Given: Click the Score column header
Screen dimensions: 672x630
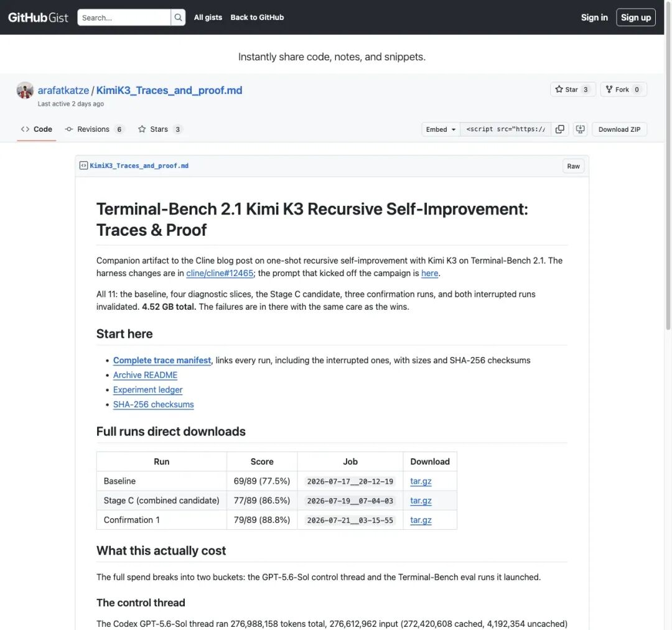Looking at the screenshot, I should [x=262, y=461].
